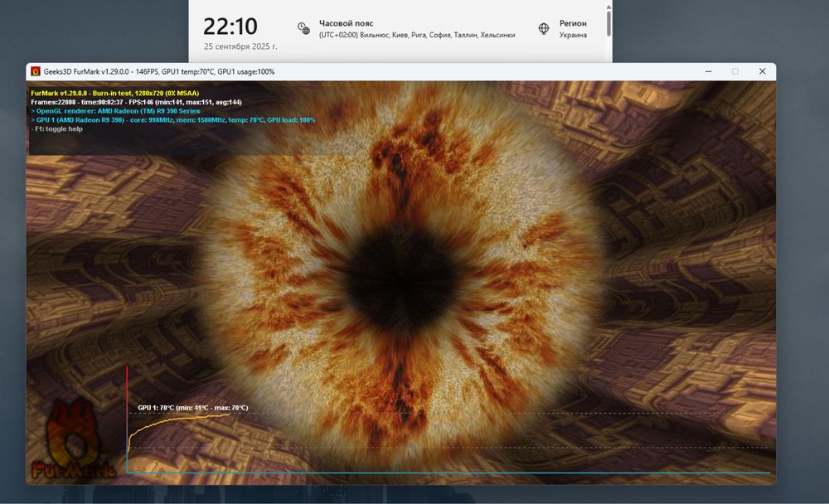Click the 'Регион' label
This screenshot has height=504, width=829.
pyautogui.click(x=573, y=23)
